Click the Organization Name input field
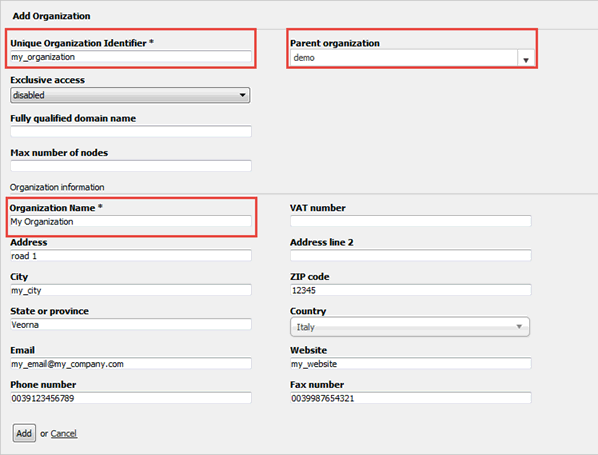598x455 pixels. coord(131,222)
